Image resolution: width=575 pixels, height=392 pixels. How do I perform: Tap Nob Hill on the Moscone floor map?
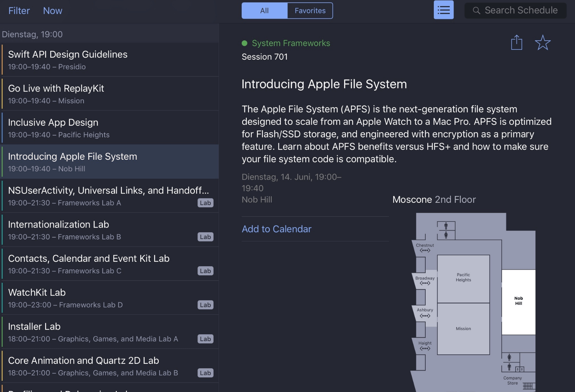click(518, 301)
